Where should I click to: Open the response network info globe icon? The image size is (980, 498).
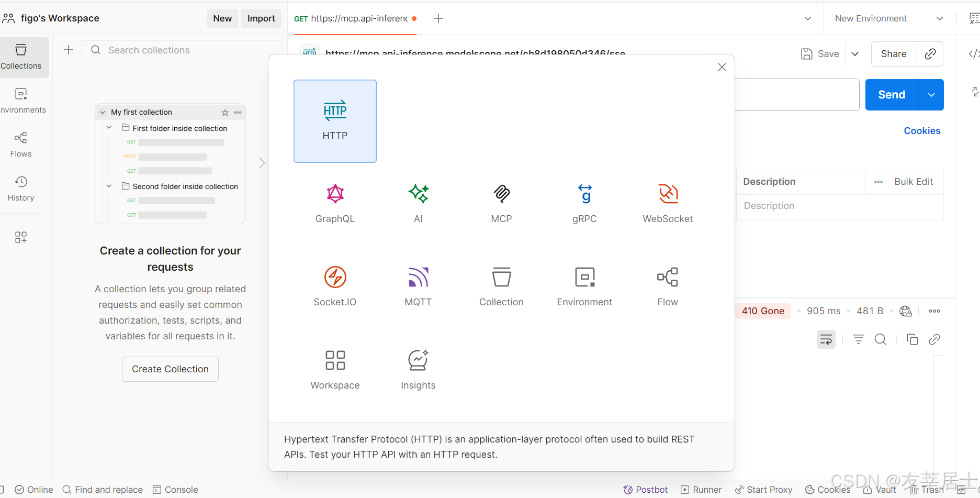(x=906, y=311)
